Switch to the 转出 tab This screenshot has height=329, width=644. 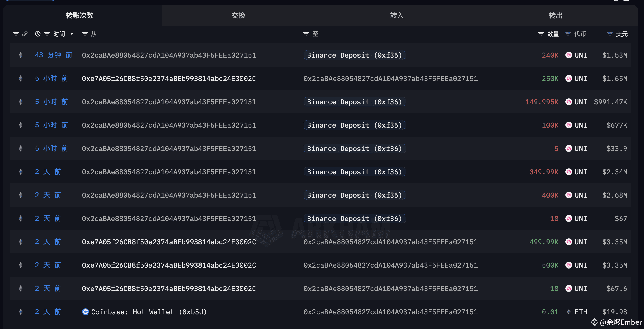(555, 16)
